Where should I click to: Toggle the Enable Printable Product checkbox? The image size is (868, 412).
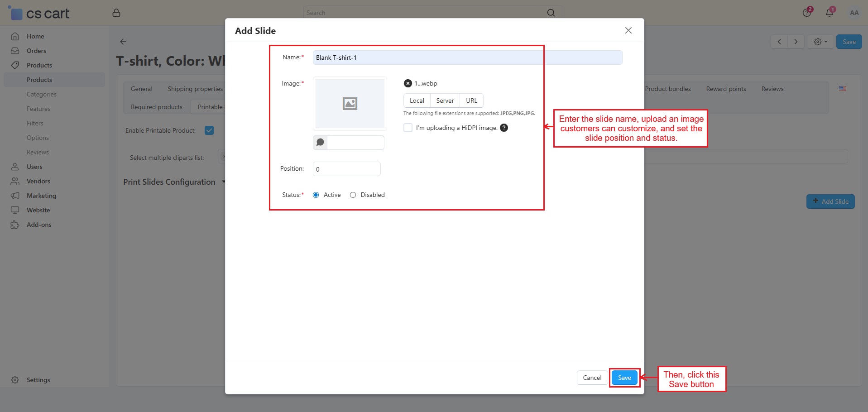coord(209,130)
